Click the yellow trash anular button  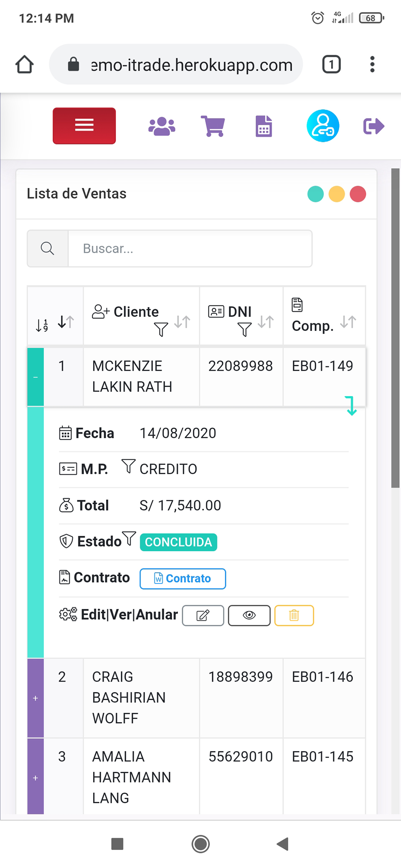click(x=294, y=616)
